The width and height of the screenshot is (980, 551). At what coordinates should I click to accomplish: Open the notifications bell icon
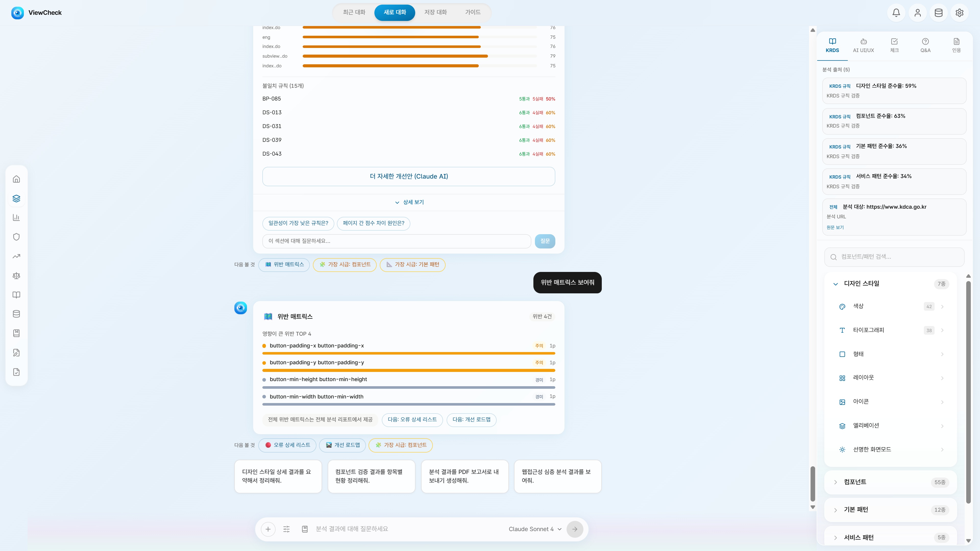896,12
